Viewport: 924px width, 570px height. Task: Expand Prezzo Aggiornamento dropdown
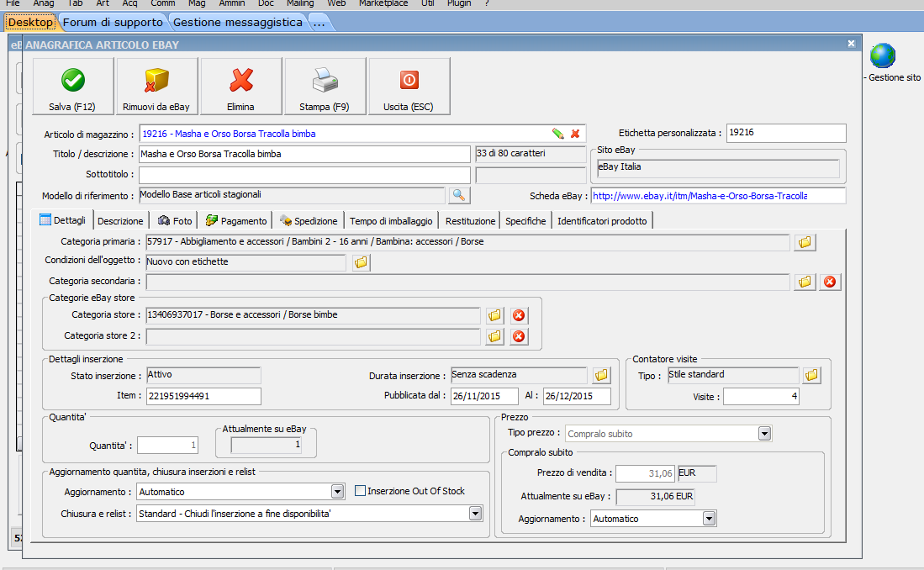coord(709,518)
